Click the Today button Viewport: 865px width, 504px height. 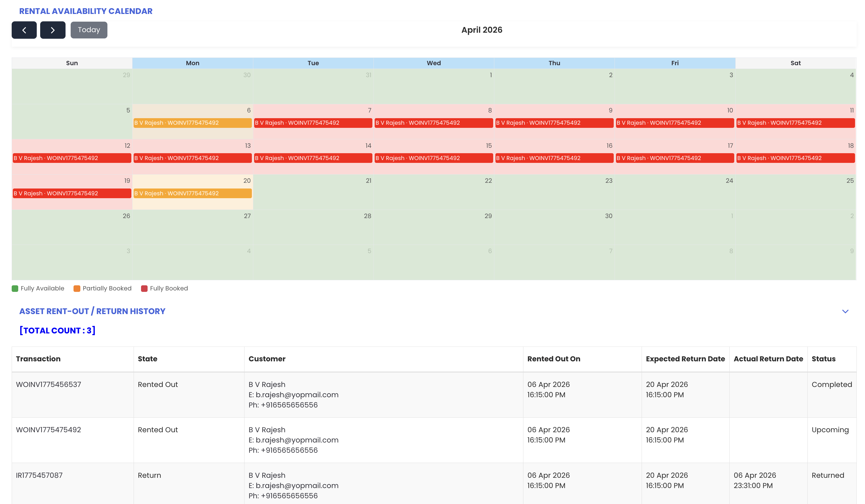[89, 30]
